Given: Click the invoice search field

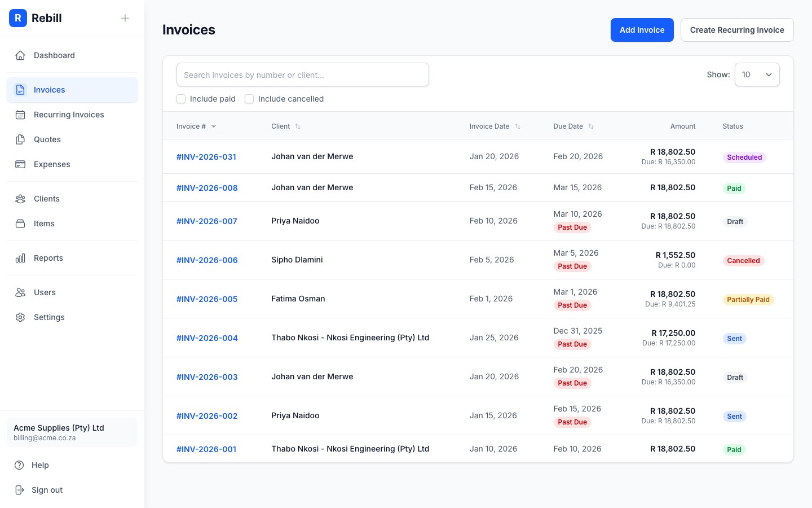Looking at the screenshot, I should [303, 75].
